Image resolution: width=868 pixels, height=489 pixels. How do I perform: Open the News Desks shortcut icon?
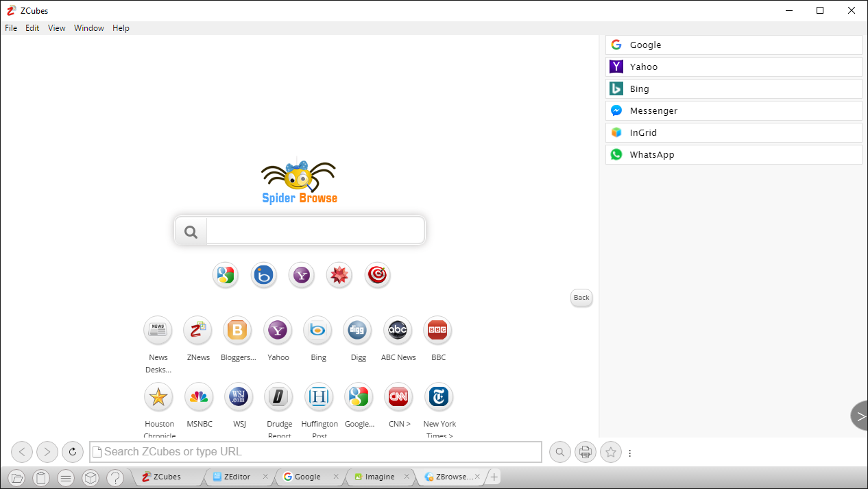158,331
